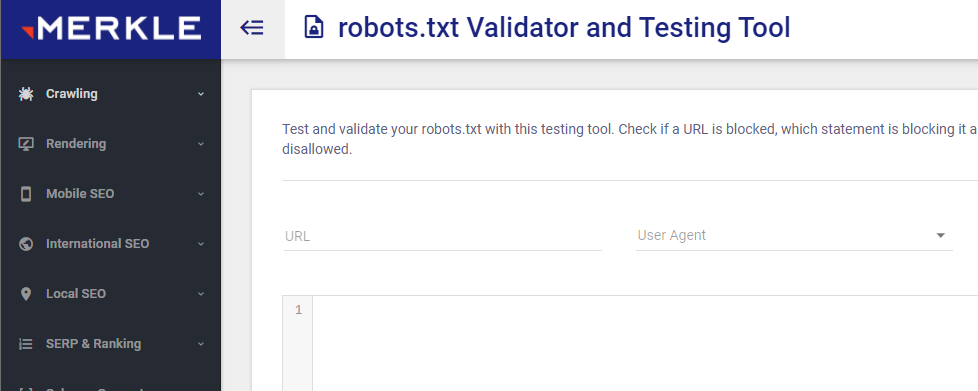Open the SERP & Ranking menu item
978x391 pixels.
click(x=111, y=344)
